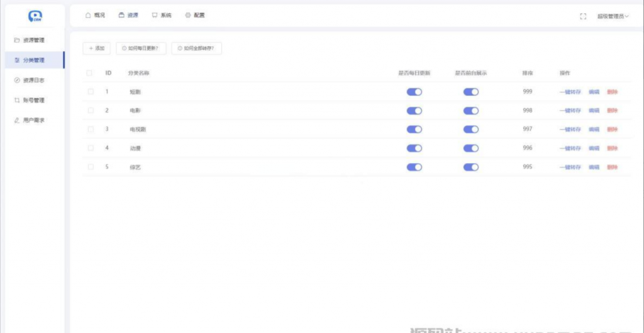Viewport: 644px width, 333px height.
Task: Click the gear icon beside 配置
Action: coord(188,15)
